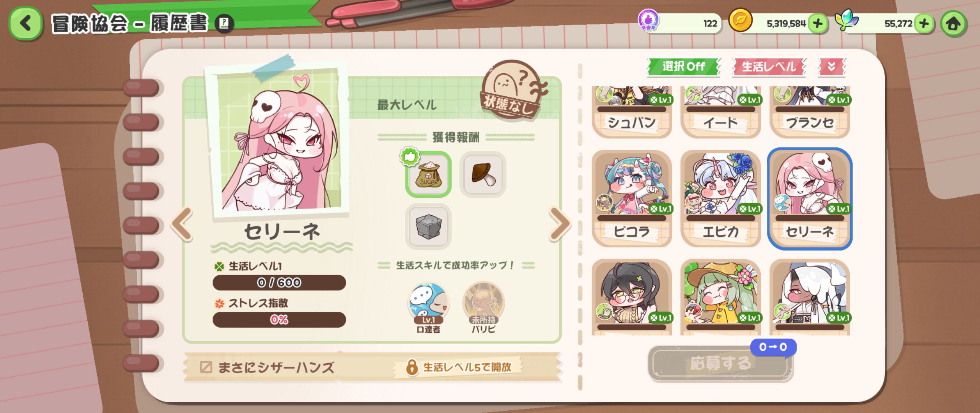Check the まさにシザーハンズ checkbox
The width and height of the screenshot is (980, 413).
point(206,367)
